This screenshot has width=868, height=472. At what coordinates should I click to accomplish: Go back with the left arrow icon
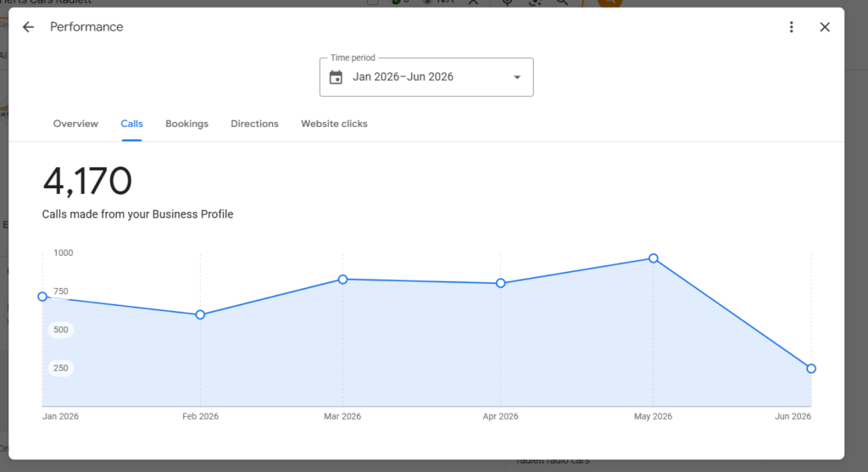pos(28,27)
